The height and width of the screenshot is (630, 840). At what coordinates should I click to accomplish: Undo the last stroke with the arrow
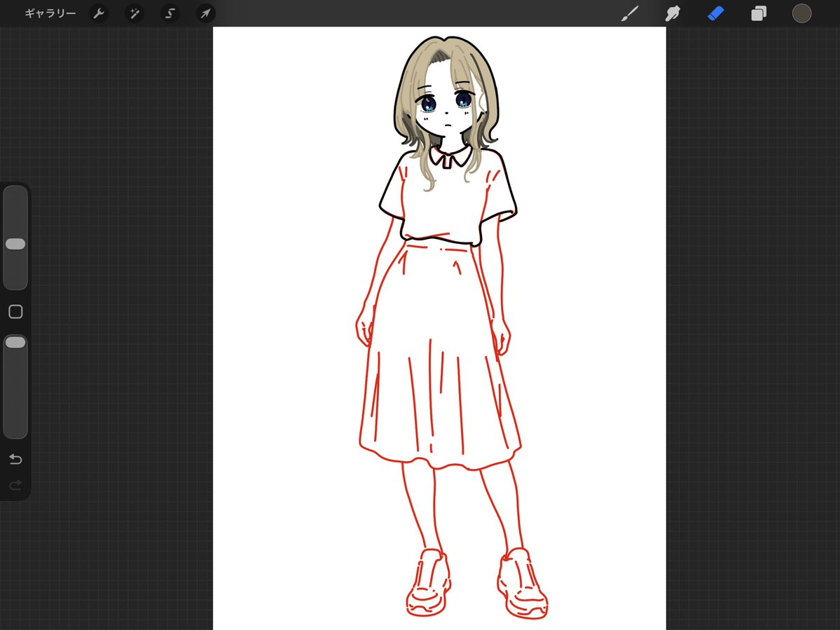point(15,459)
